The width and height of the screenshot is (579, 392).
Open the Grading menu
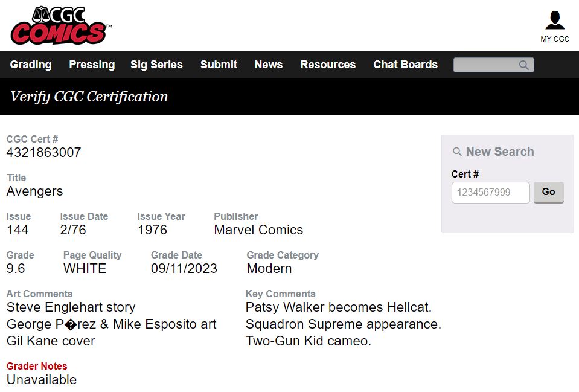(31, 65)
